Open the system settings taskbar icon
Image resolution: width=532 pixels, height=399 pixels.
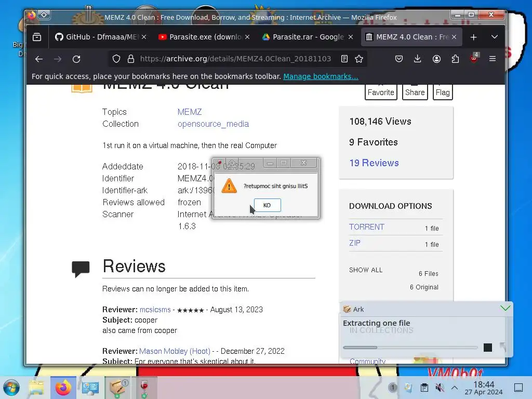click(x=90, y=388)
